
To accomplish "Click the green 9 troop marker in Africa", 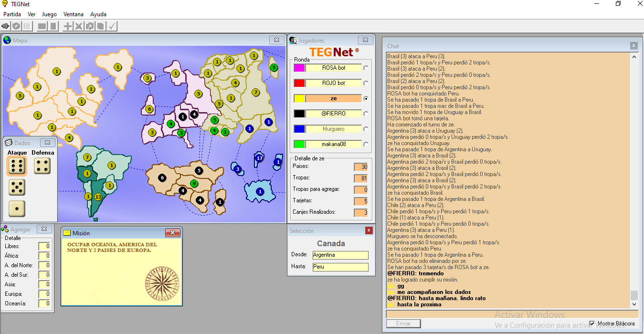I will click(194, 183).
